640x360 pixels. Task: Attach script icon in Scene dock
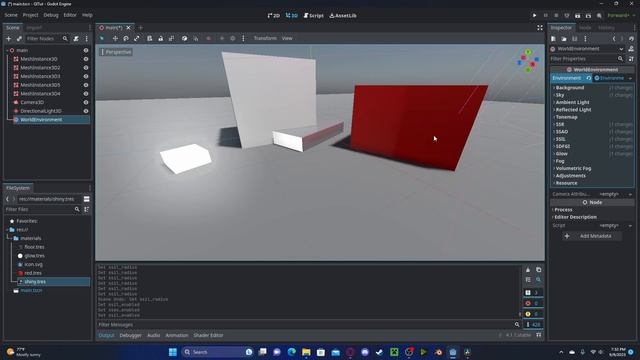point(76,38)
